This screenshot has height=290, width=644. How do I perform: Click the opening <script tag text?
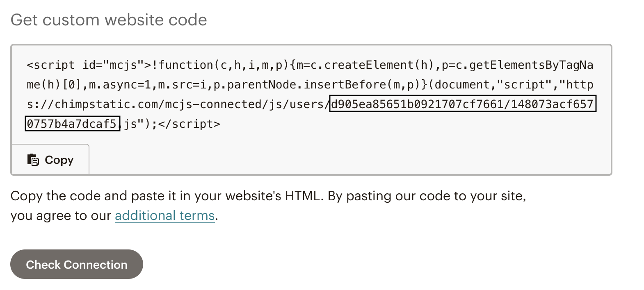pyautogui.click(x=51, y=65)
